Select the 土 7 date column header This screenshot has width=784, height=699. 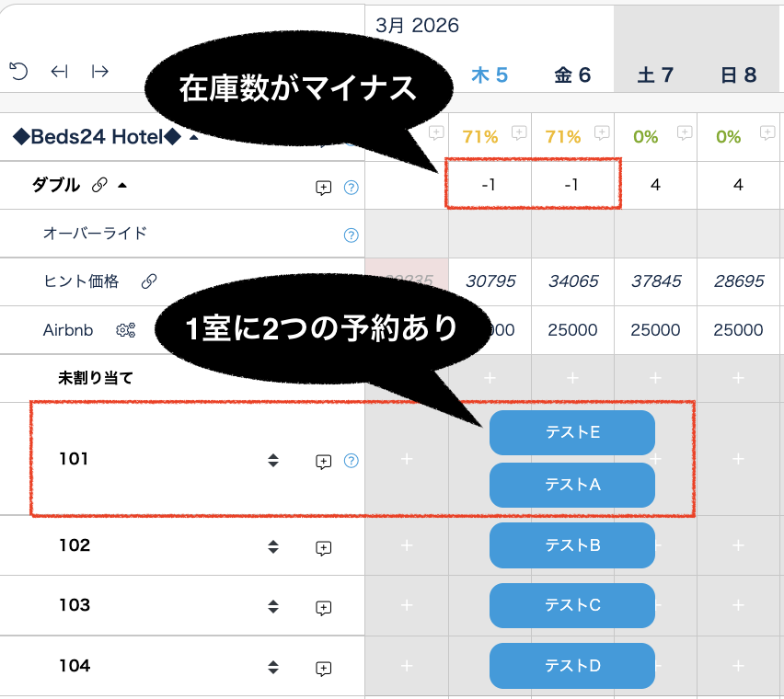click(x=655, y=75)
